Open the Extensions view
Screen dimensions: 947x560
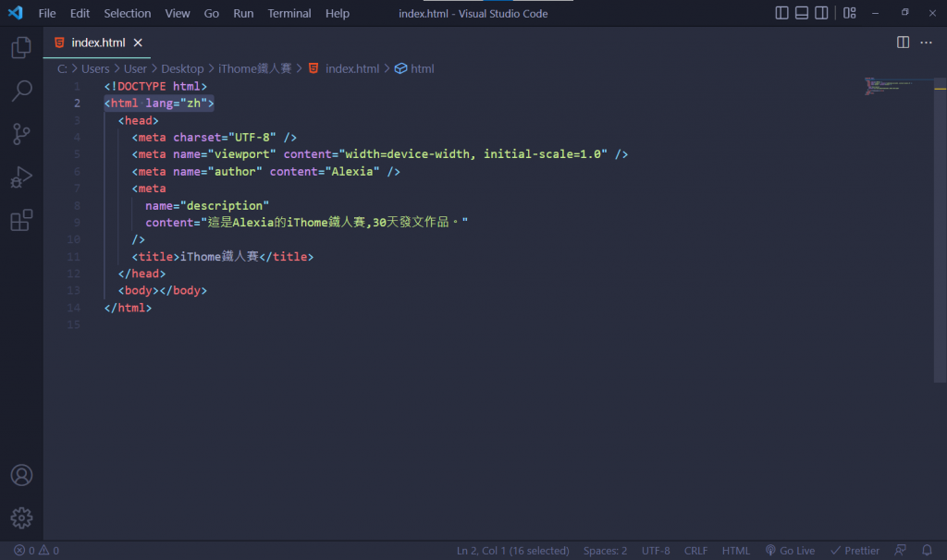[21, 220]
